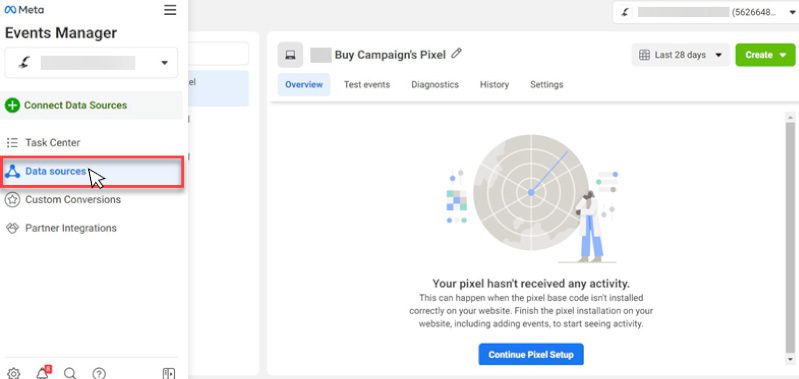The height and width of the screenshot is (379, 799).
Task: Click the calendar grid icon
Action: [644, 55]
